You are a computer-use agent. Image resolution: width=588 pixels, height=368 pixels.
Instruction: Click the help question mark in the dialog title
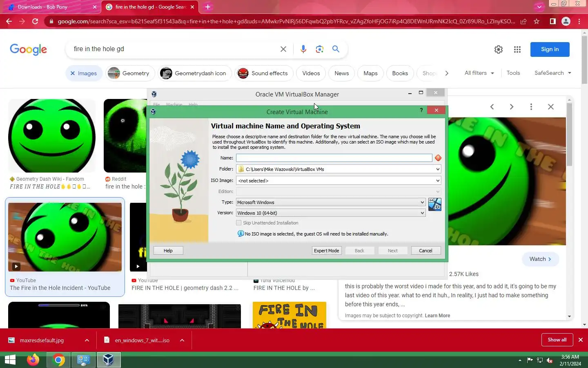click(421, 110)
